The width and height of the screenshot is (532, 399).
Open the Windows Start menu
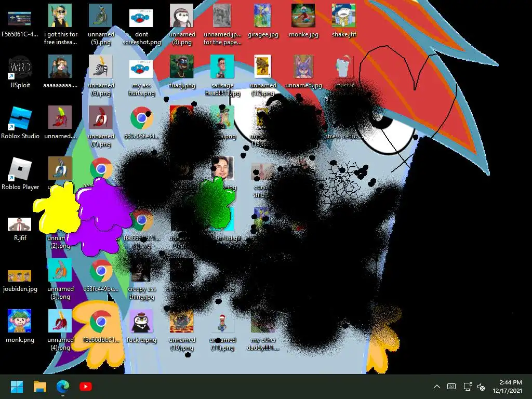[x=17, y=387]
